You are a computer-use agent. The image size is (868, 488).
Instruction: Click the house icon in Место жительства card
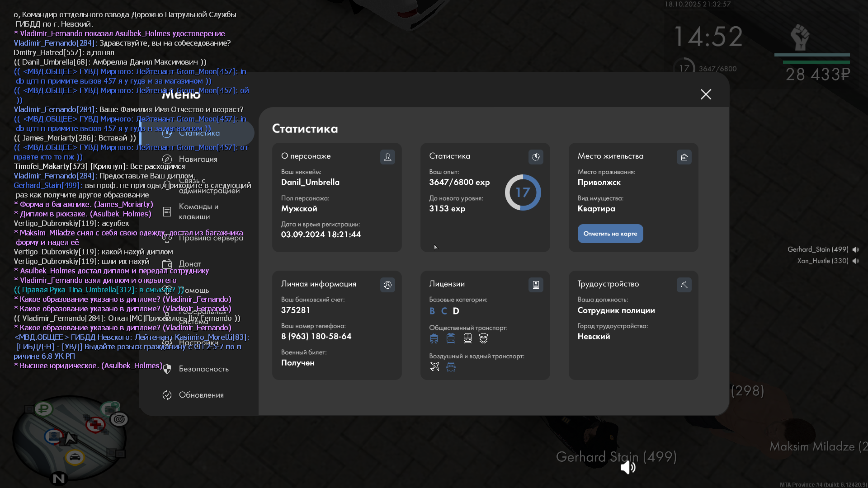[x=684, y=157]
